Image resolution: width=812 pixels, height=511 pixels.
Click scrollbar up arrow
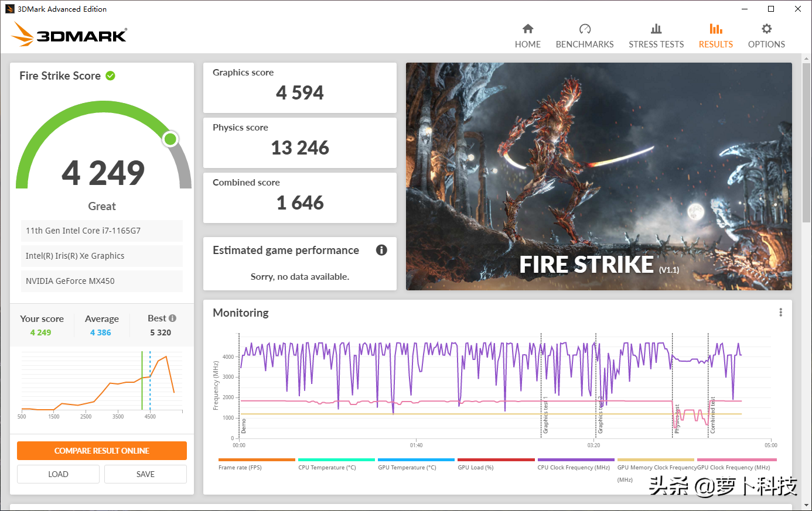point(806,58)
